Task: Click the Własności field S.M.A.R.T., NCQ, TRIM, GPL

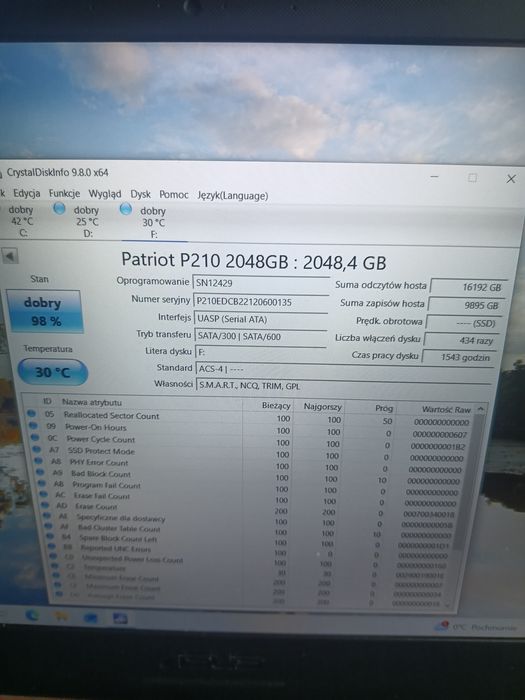Action: click(x=343, y=386)
